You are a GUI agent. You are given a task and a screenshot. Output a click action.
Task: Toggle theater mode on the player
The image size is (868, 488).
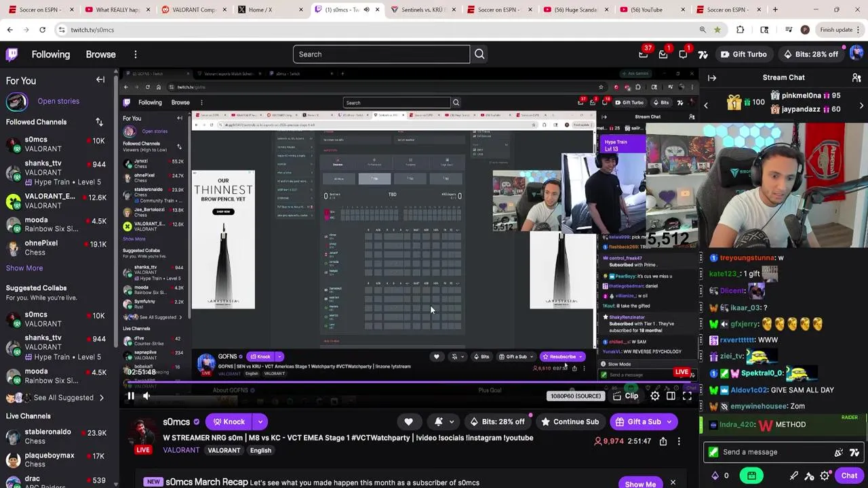(671, 396)
